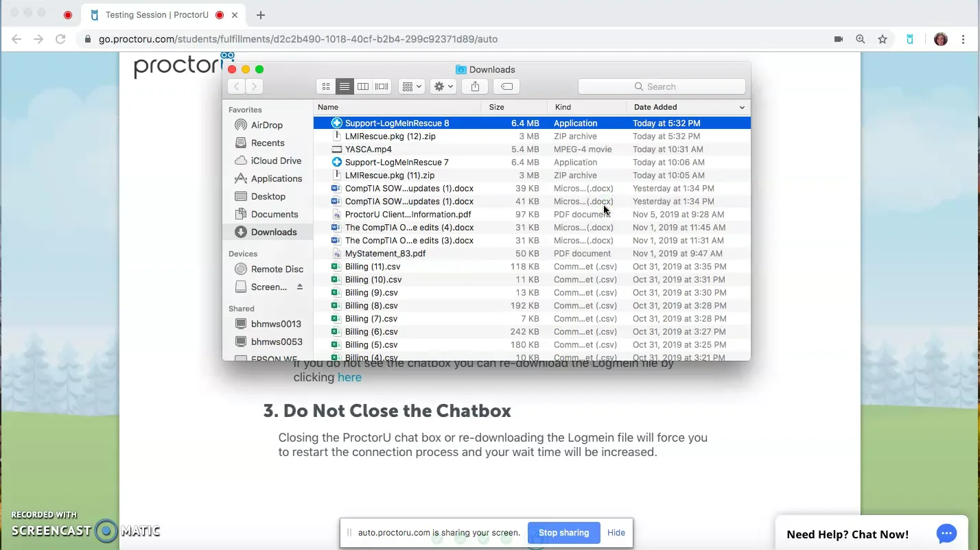Screen dimensions: 980x550
Task: Open the Chrome profile avatar
Action: [941, 39]
